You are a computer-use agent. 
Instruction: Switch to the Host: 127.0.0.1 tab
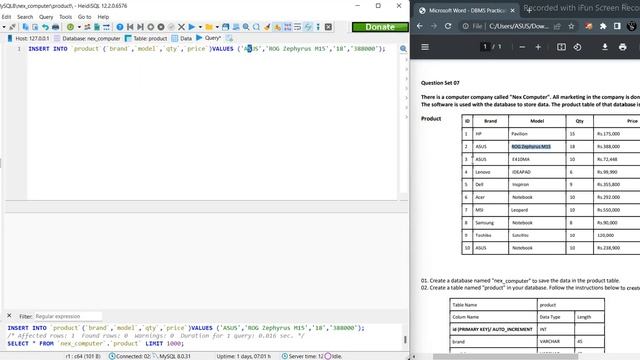(28, 38)
